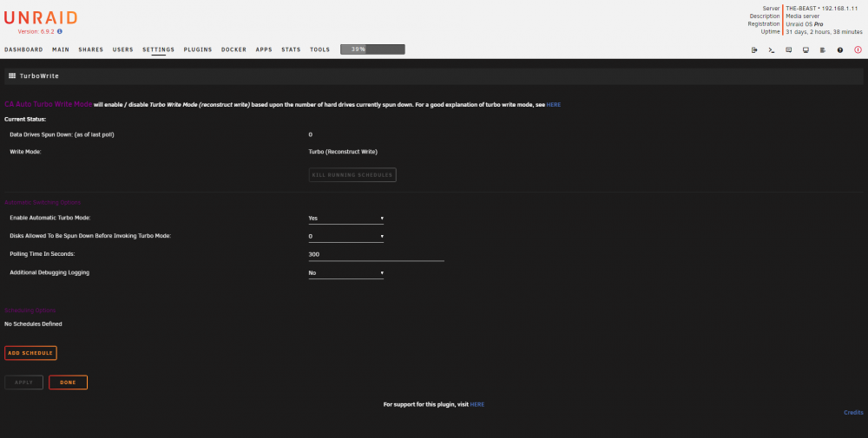Switch to the Shares tab
The image size is (868, 438).
(91, 49)
